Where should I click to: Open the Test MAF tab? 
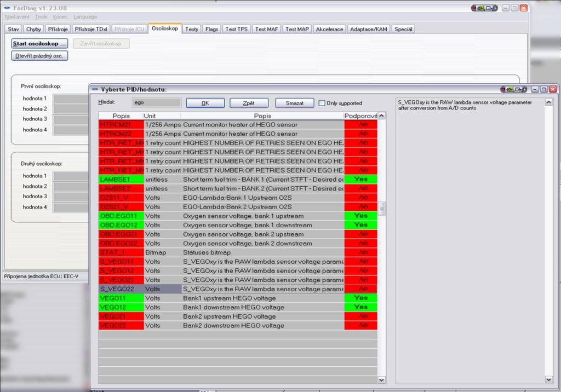click(267, 29)
